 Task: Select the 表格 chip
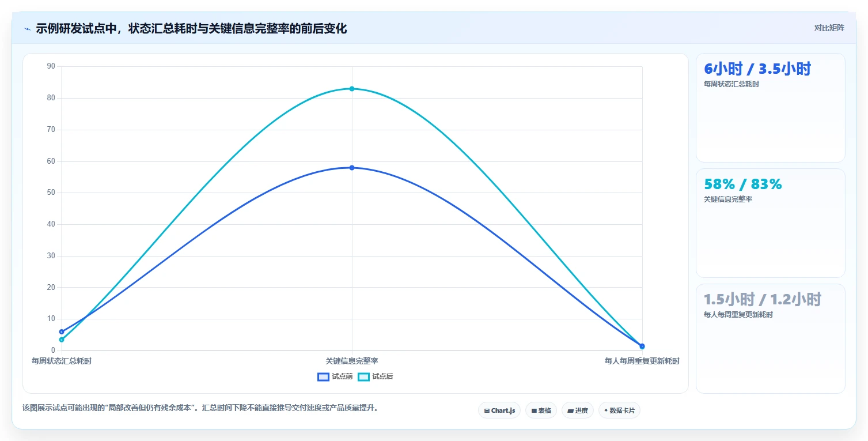tap(541, 410)
